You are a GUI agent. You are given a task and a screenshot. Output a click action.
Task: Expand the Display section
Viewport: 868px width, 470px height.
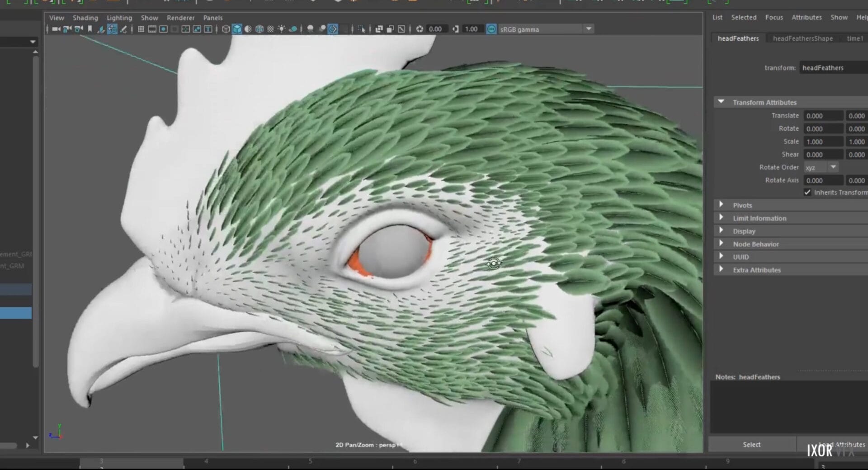tap(721, 230)
